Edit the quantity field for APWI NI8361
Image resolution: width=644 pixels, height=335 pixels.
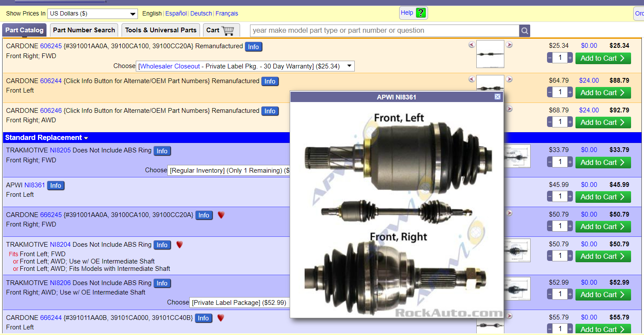pyautogui.click(x=560, y=197)
